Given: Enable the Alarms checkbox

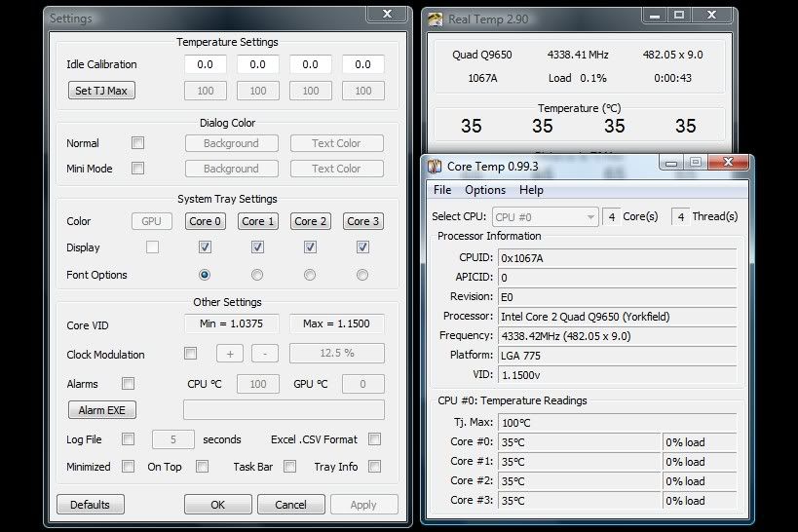Looking at the screenshot, I should tap(128, 383).
